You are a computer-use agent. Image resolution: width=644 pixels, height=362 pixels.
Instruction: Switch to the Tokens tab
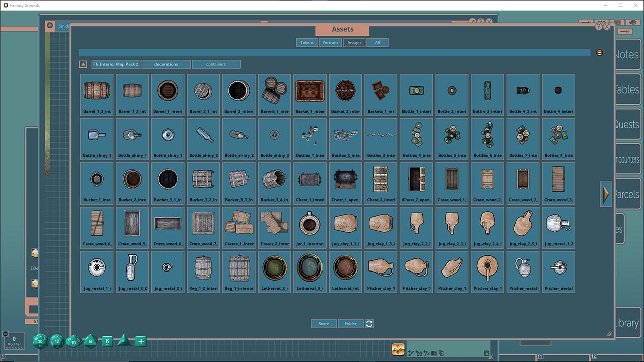307,42
